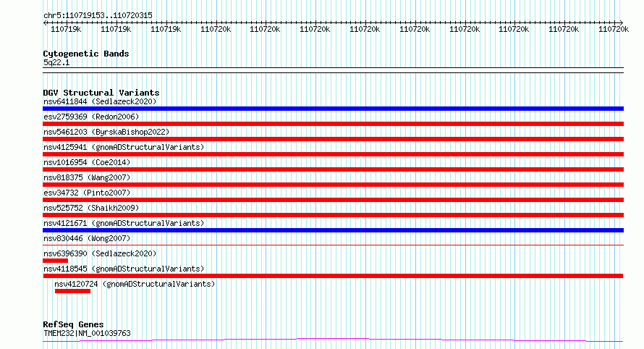Click the red bar under nsv4118545
This screenshot has width=644, height=349.
(x=333, y=276)
